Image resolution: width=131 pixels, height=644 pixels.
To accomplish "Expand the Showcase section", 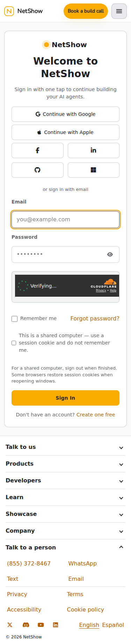I will point(65,514).
